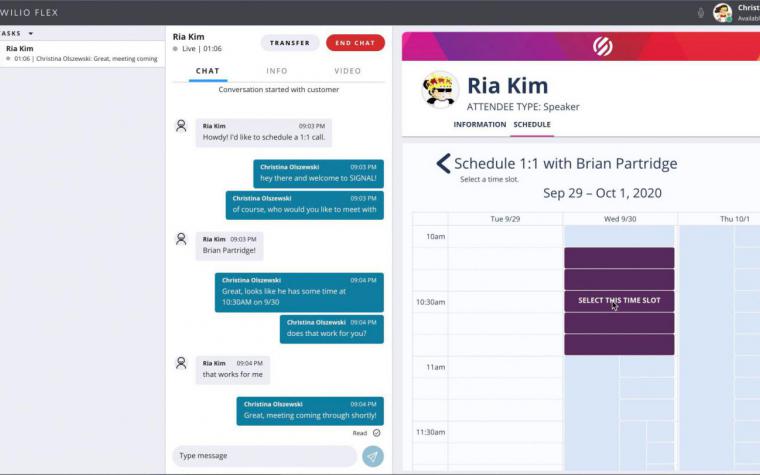Open the INFO tab

277,71
